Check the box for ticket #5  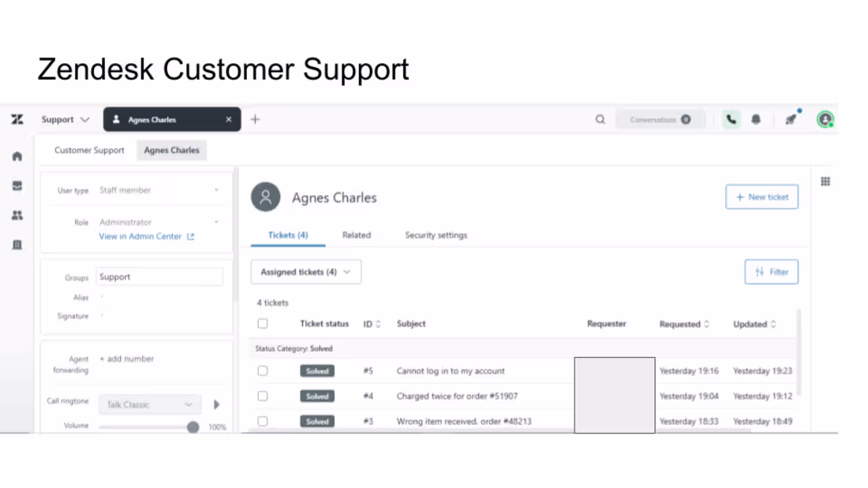click(263, 371)
